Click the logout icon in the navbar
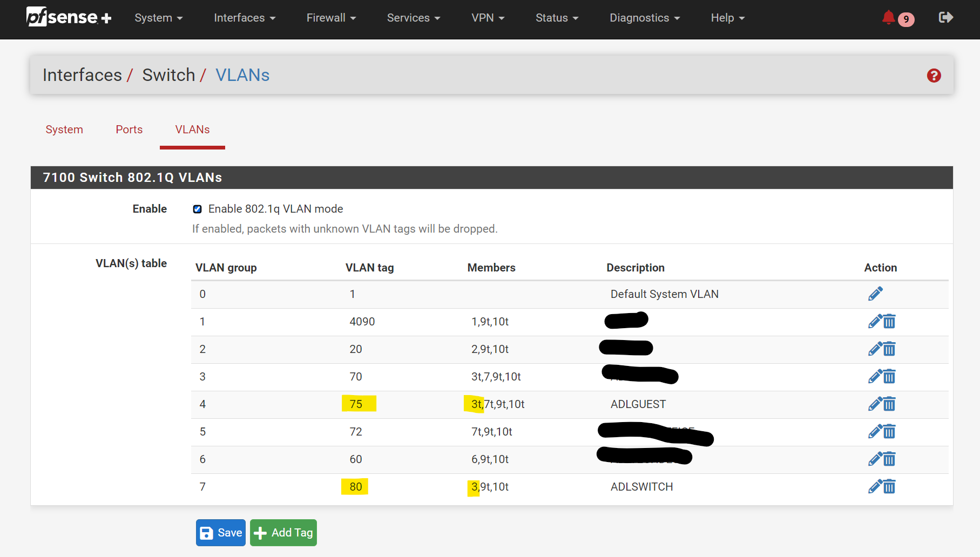This screenshot has width=980, height=557. 945,18
